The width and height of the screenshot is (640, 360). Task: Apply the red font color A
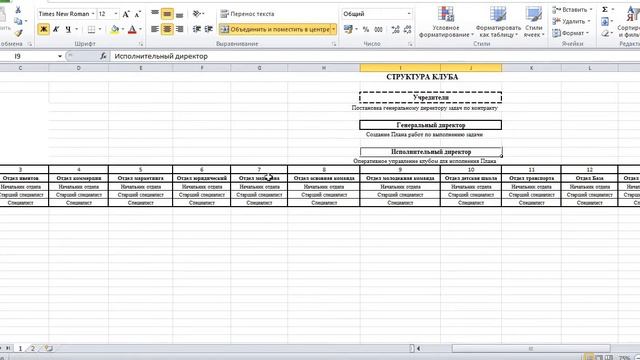132,29
